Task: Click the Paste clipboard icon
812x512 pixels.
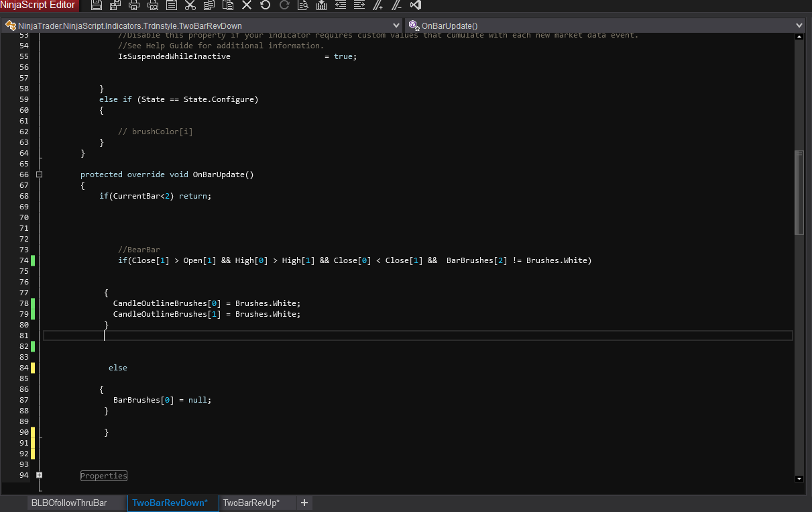Action: [228, 5]
